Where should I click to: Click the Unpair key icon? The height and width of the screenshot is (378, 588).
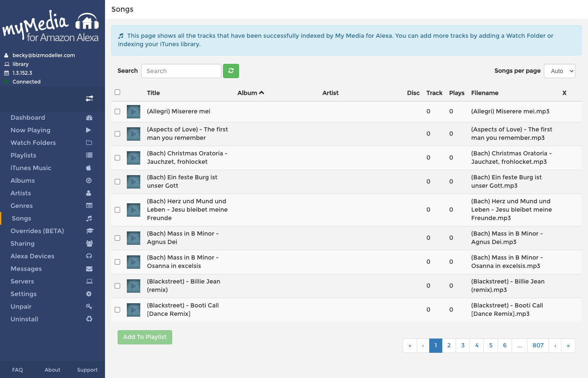pos(89,307)
